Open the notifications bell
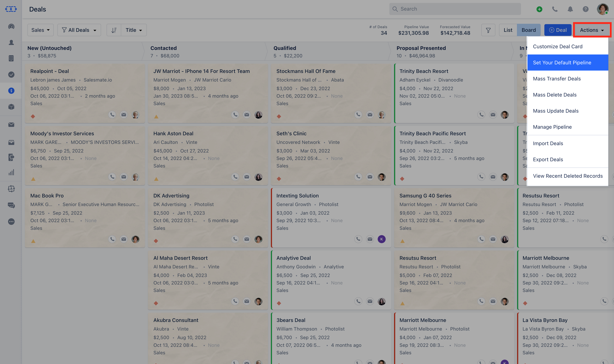 click(570, 9)
